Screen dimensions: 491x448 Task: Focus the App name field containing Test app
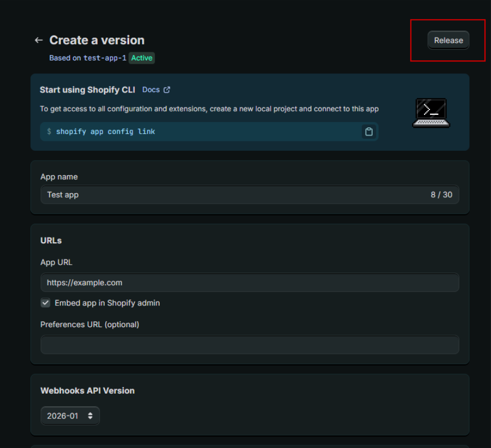250,194
